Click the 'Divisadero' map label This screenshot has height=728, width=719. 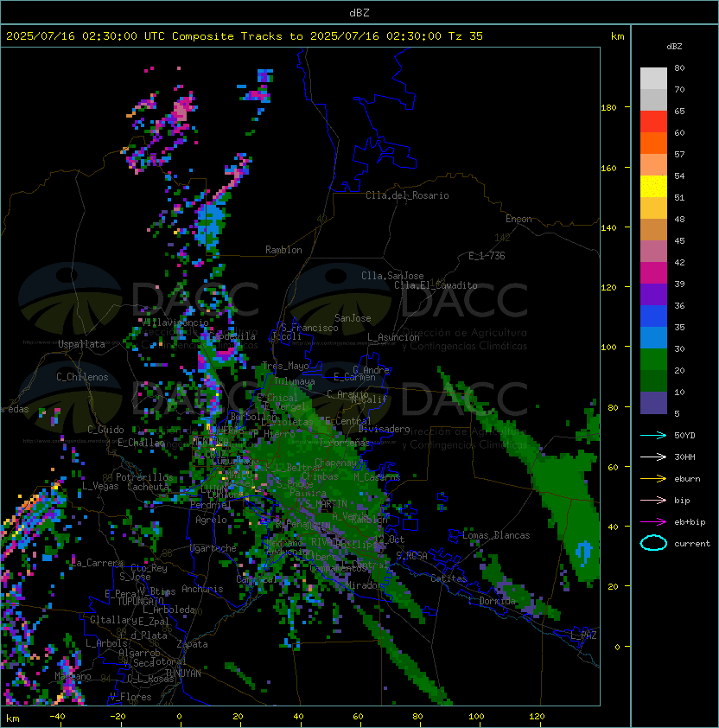(385, 430)
